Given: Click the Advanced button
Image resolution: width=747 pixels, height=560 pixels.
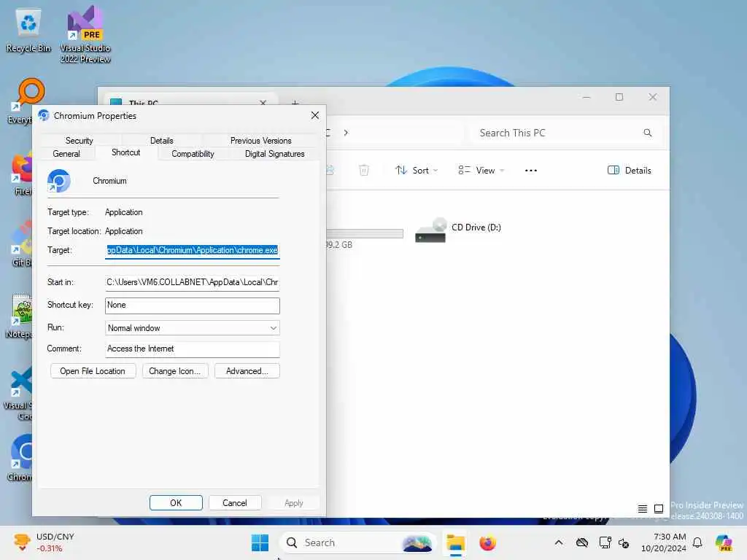Looking at the screenshot, I should tap(247, 371).
